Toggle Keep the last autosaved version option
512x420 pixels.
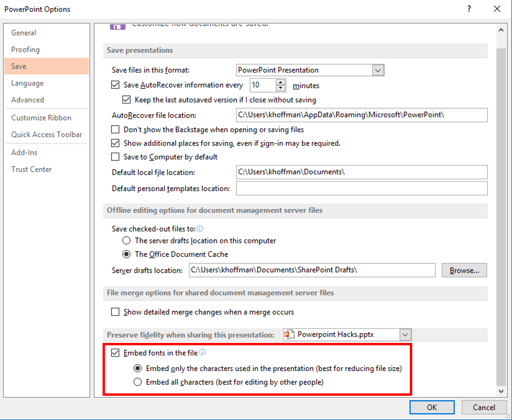point(126,100)
